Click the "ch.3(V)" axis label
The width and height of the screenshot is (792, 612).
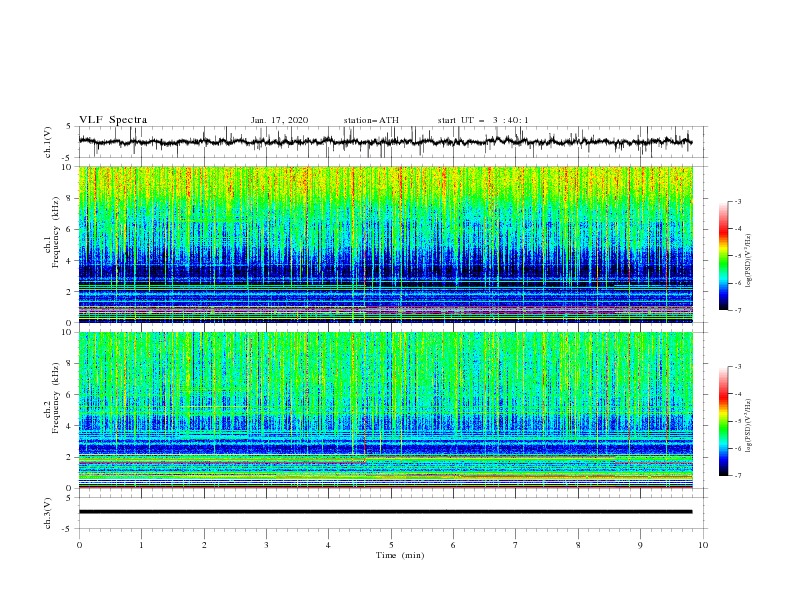pyautogui.click(x=48, y=513)
